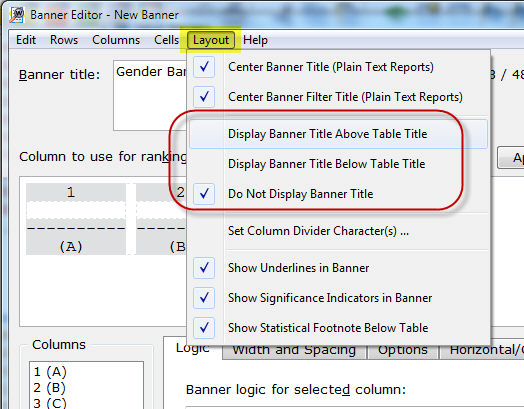Close the highlighted Layout menu
Image resolution: width=524 pixels, height=409 pixels.
coord(211,40)
